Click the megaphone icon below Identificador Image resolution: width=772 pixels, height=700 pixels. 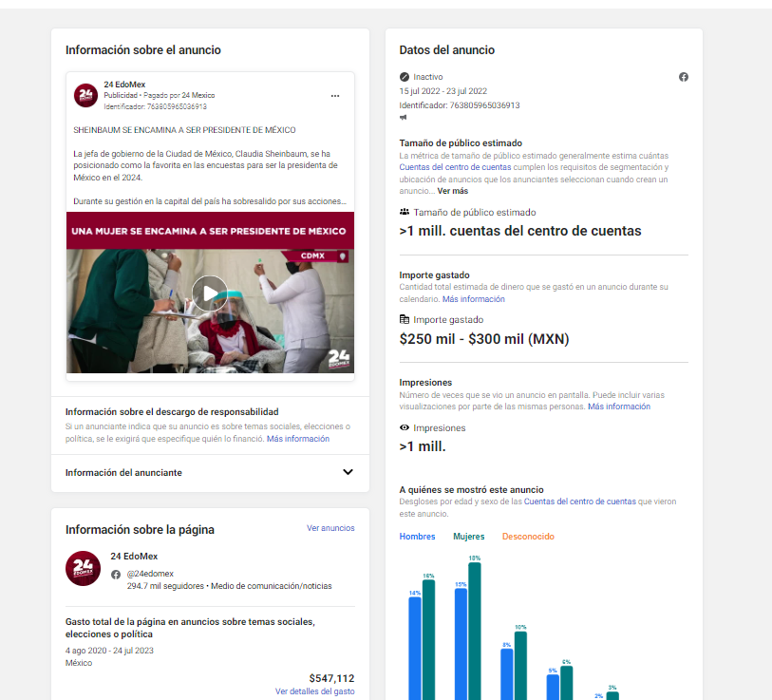tap(404, 118)
